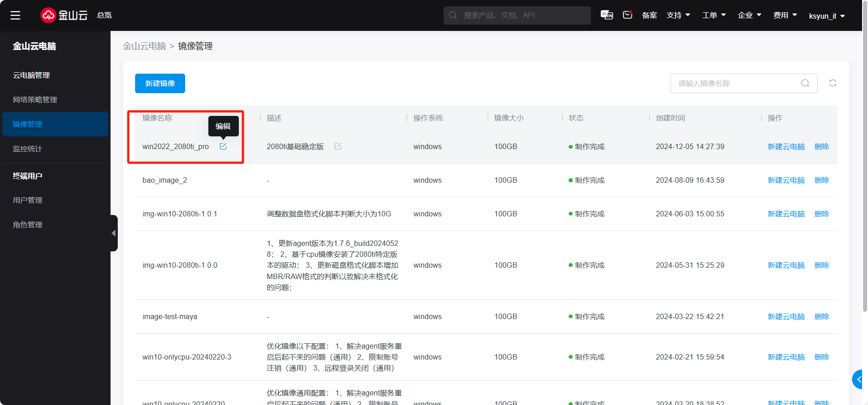Switch language with the translate icon
The height and width of the screenshot is (405, 868).
click(x=606, y=15)
